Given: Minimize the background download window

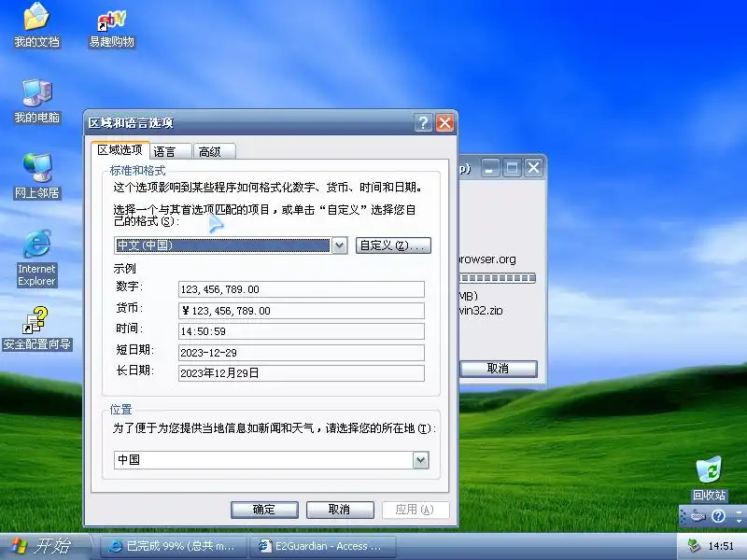Looking at the screenshot, I should pyautogui.click(x=489, y=168).
